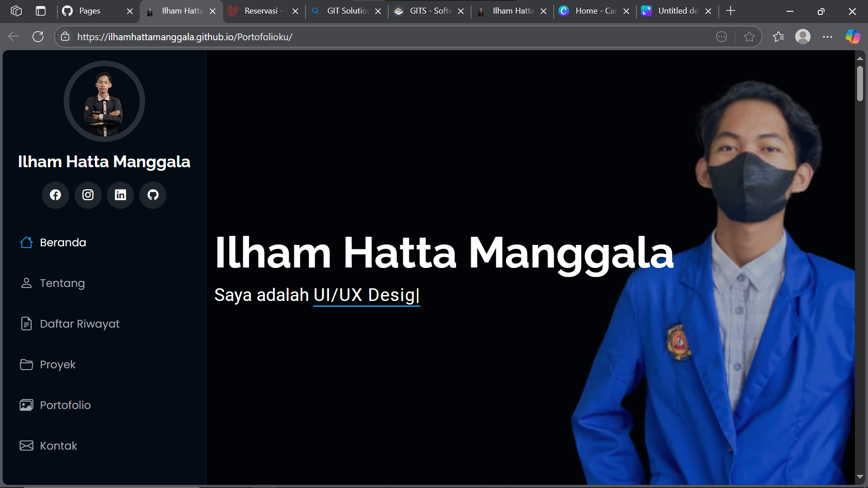Open the browser profile avatar
Screen dimensions: 868x488
[x=803, y=37]
